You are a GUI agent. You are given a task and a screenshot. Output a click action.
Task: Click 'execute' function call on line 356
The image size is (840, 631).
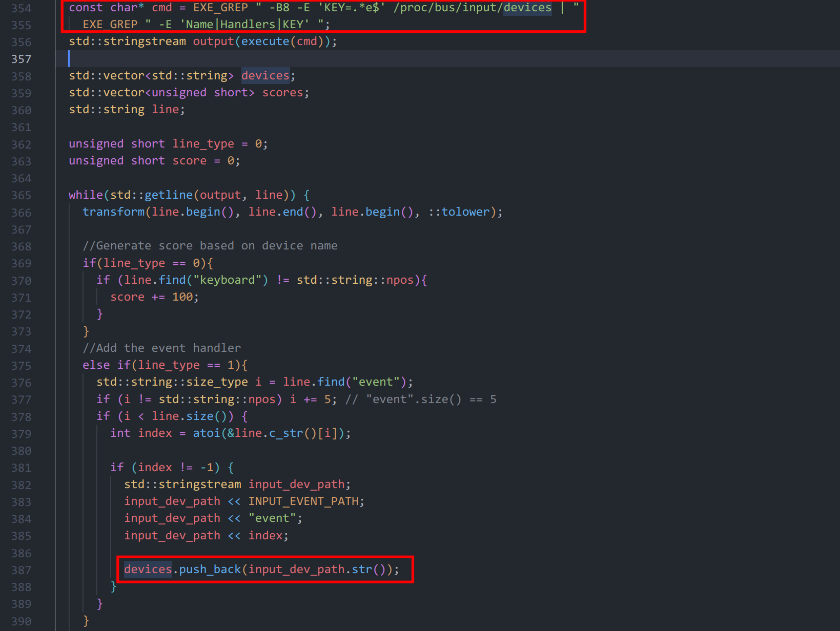265,41
